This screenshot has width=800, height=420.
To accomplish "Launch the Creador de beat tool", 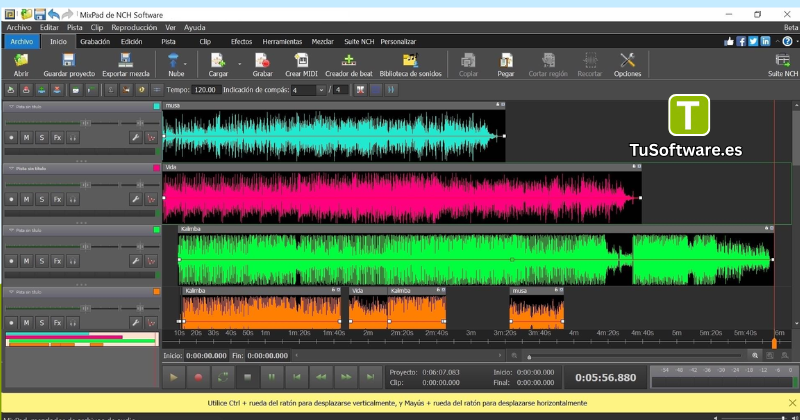I will [349, 64].
